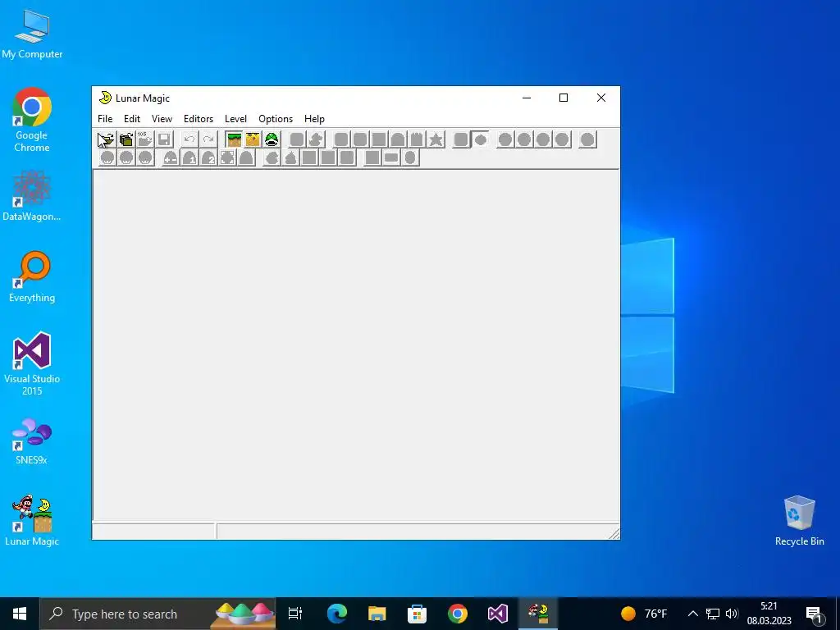Click the network icon in system tray
Image resolution: width=840 pixels, height=630 pixels.
[712, 614]
